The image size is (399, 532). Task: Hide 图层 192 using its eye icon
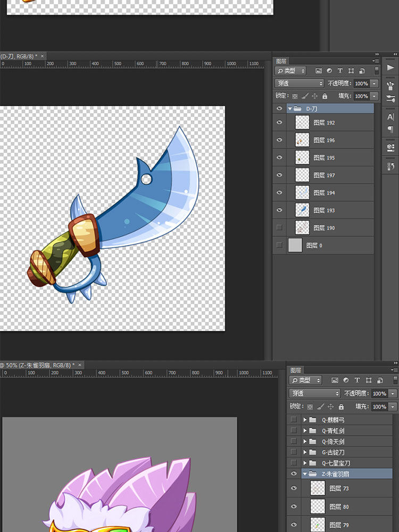click(279, 122)
